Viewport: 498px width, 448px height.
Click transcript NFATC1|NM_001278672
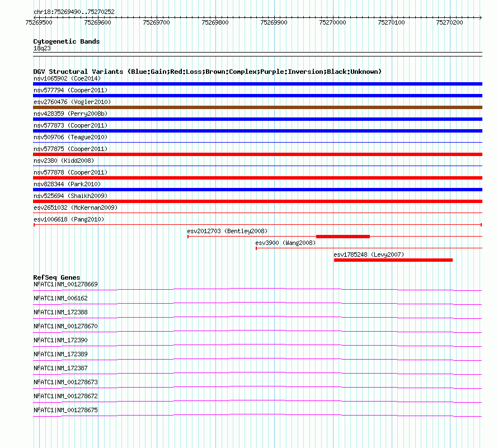point(65,396)
